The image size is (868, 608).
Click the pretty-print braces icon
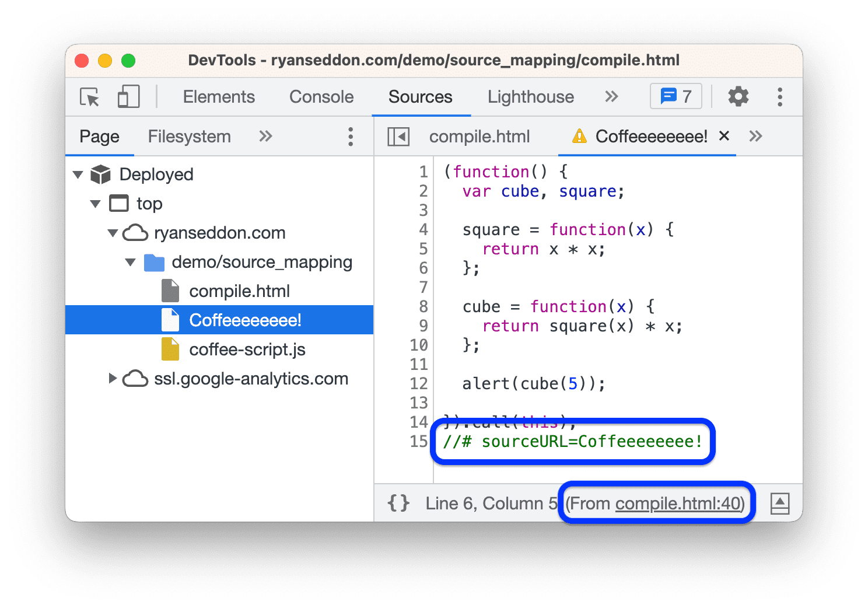click(x=399, y=502)
